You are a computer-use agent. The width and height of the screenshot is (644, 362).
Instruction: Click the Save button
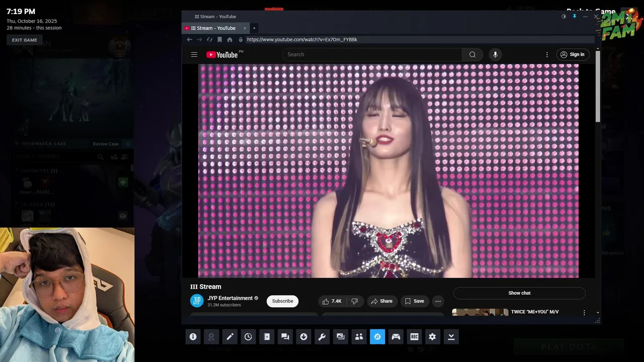[415, 301]
